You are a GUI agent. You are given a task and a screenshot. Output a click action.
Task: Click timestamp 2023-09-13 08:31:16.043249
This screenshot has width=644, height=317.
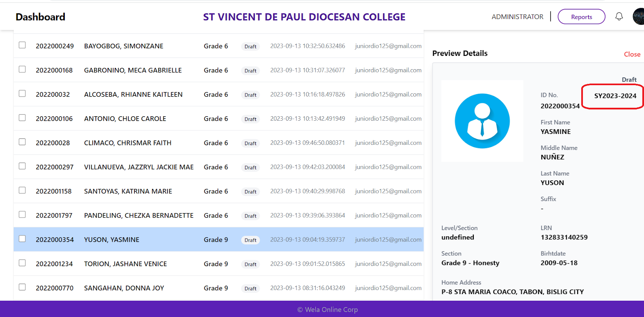pyautogui.click(x=308, y=288)
